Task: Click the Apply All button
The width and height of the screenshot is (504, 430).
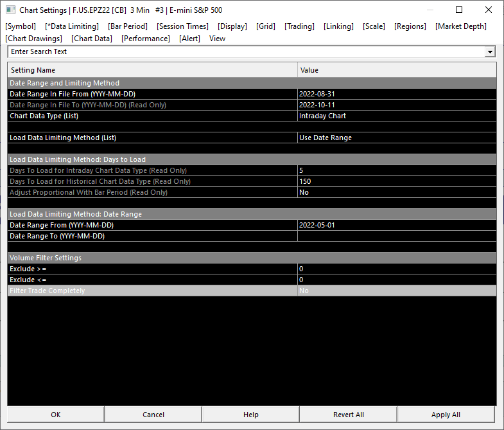Action: 446,415
